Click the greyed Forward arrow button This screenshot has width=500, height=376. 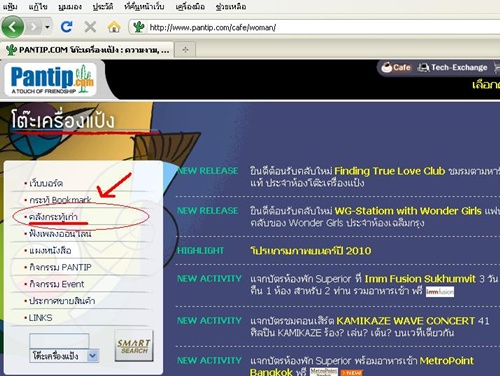coord(33,27)
